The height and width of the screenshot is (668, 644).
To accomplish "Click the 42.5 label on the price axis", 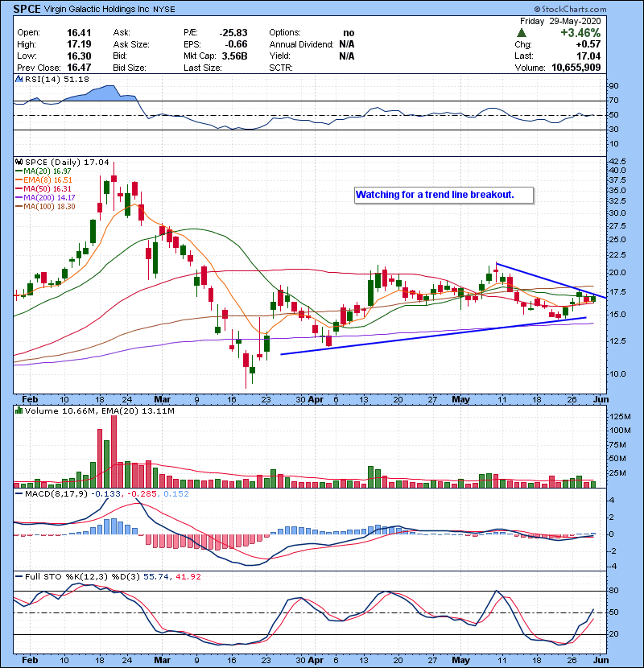I will [x=618, y=162].
